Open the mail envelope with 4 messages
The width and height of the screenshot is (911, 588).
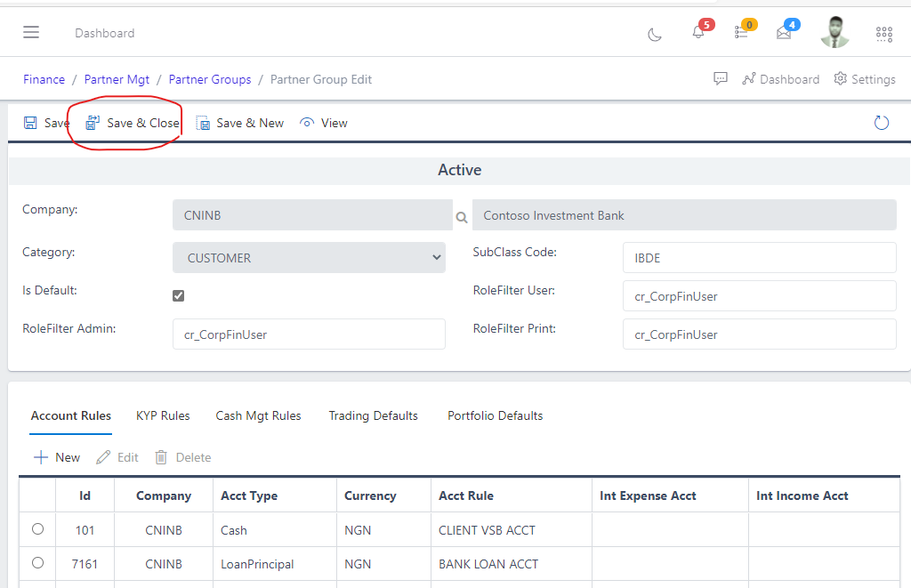pos(784,32)
